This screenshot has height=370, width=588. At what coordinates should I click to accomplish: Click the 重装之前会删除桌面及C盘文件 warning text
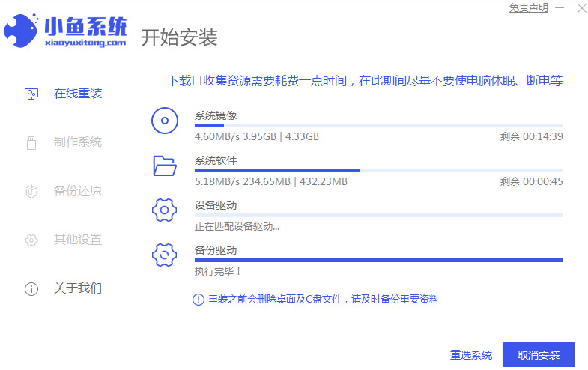click(322, 300)
